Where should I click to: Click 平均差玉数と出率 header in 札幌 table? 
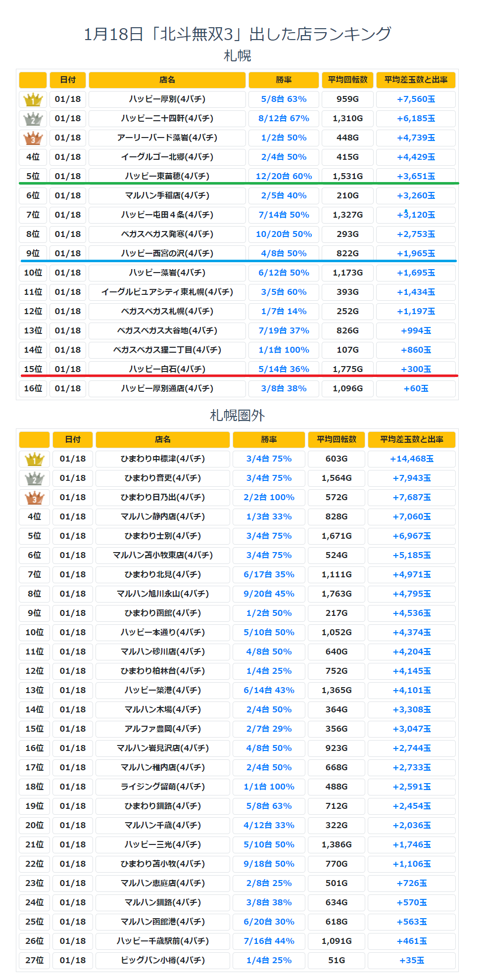(x=416, y=80)
